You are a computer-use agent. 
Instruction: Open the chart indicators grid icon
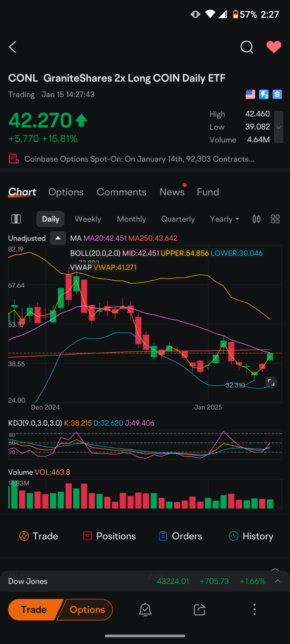pos(275,219)
